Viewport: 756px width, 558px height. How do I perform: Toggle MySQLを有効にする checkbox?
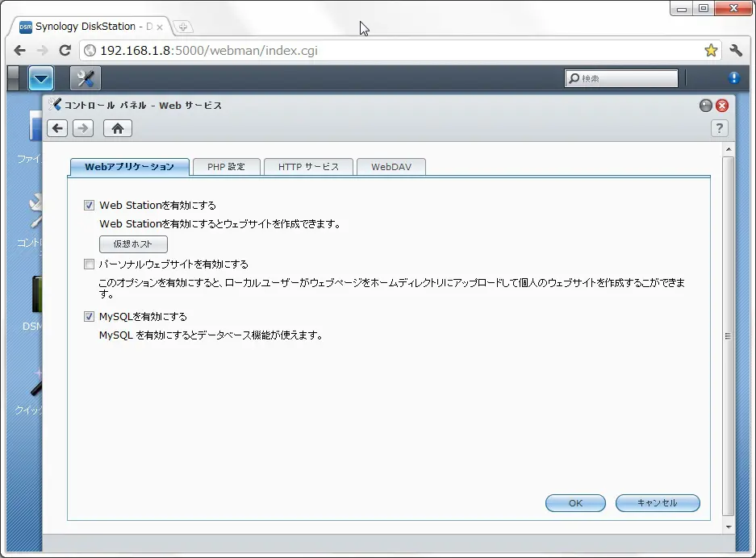(x=90, y=317)
